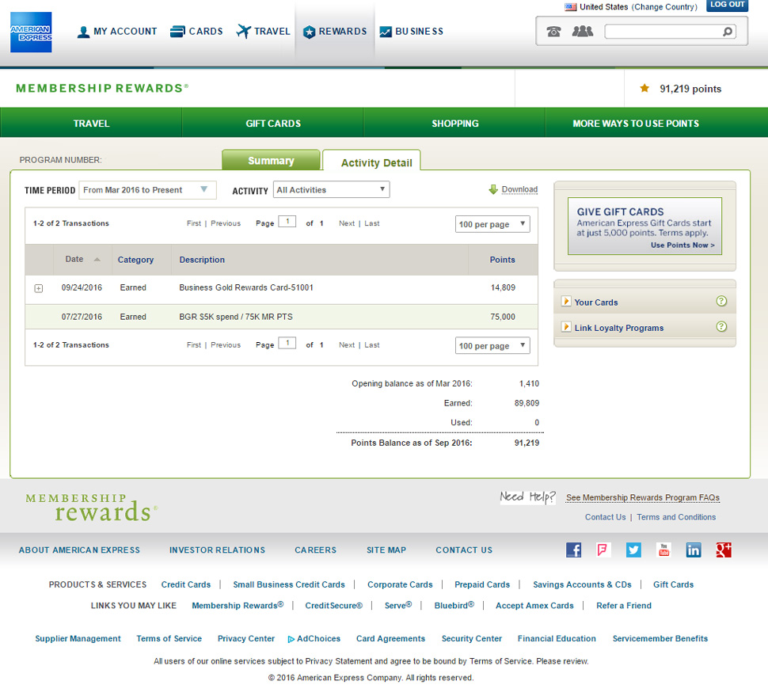The height and width of the screenshot is (700, 768).
Task: Click the Give Gift Cards banner
Action: click(x=644, y=226)
